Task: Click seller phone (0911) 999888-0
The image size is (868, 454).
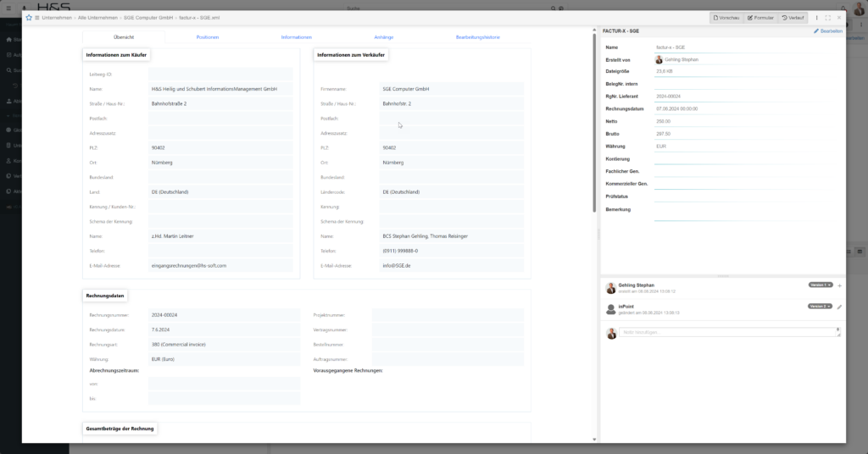Action: 451,251
